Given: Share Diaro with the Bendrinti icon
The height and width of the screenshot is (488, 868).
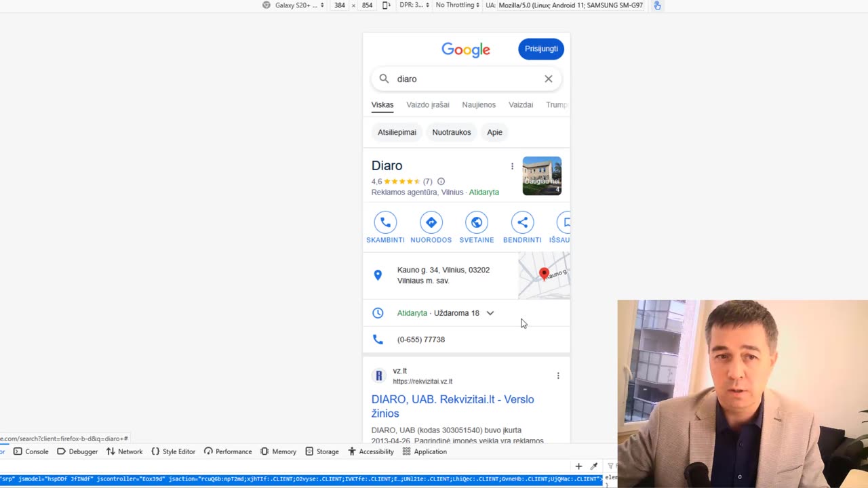Looking at the screenshot, I should click(x=522, y=222).
